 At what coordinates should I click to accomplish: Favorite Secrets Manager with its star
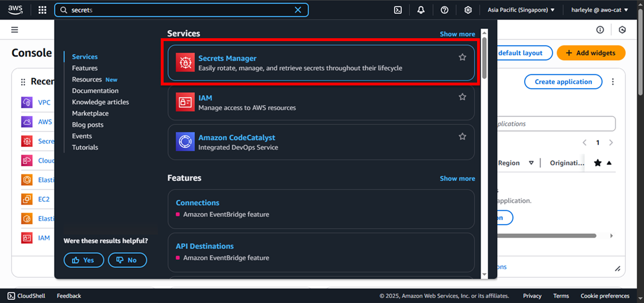click(x=462, y=57)
